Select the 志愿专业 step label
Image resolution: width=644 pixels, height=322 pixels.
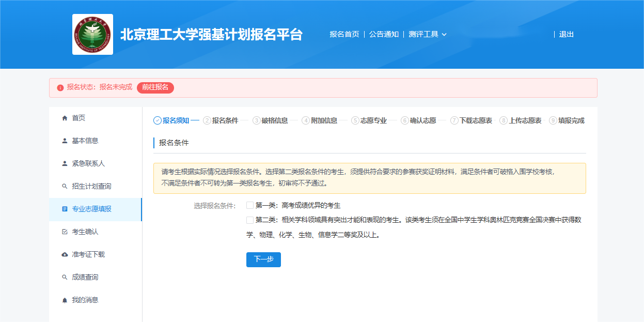373,120
